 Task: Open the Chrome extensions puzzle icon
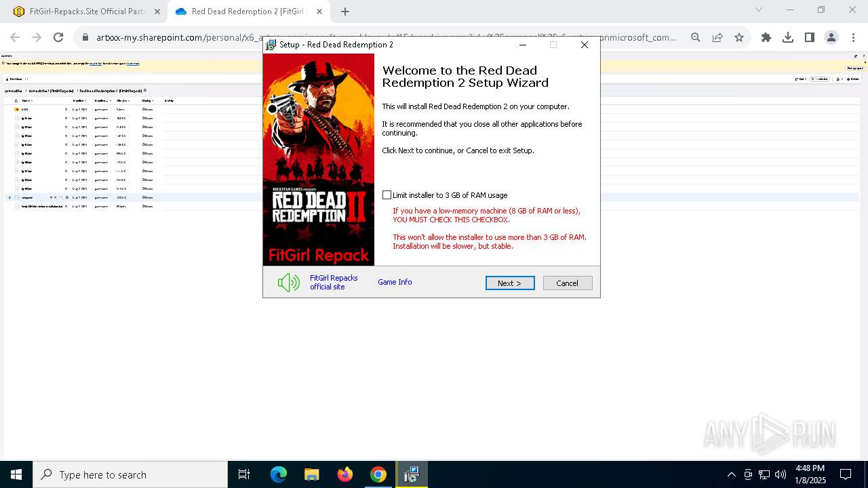pos(766,38)
